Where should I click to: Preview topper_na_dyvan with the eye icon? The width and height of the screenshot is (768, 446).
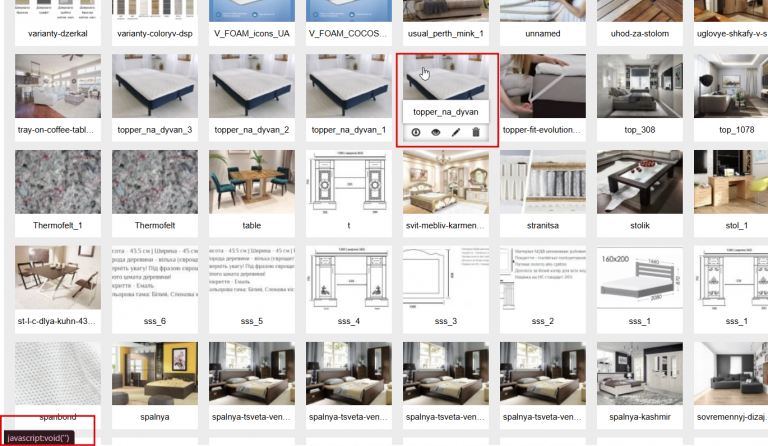tap(435, 132)
